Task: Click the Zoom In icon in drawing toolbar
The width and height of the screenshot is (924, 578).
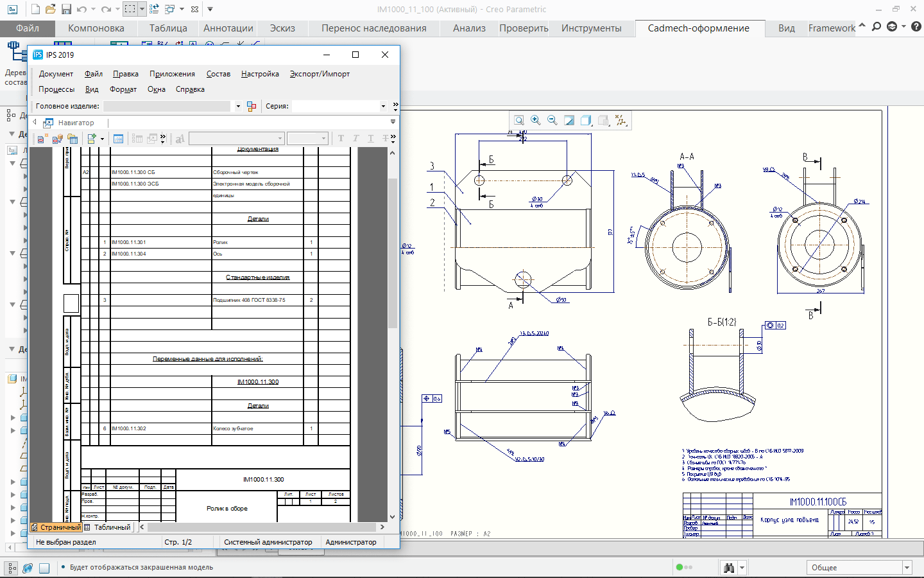Action: [536, 121]
